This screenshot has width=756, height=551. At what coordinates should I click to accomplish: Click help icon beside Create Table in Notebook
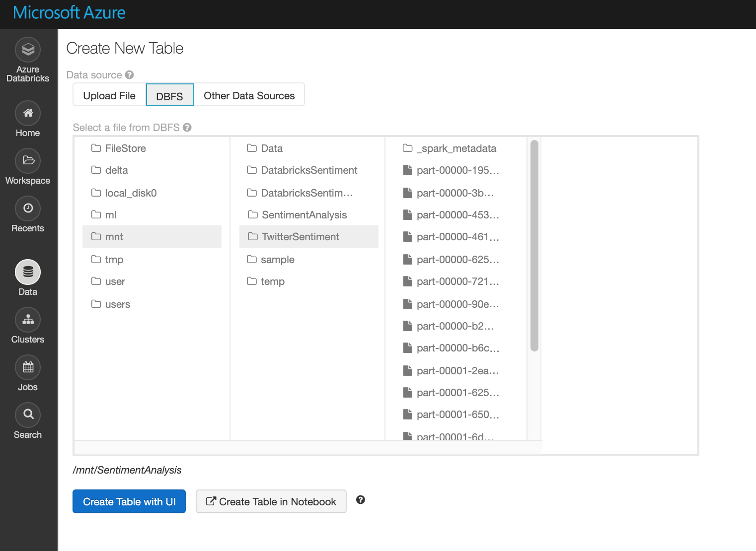[361, 500]
